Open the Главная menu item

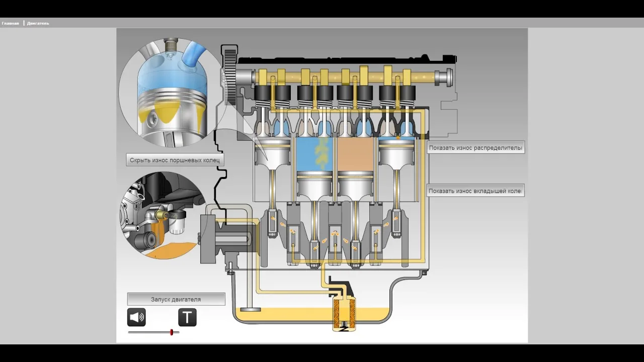[10, 23]
